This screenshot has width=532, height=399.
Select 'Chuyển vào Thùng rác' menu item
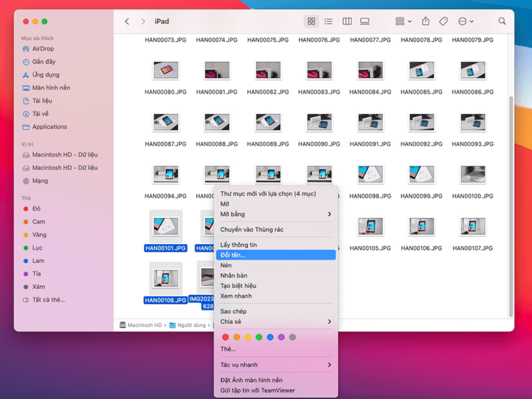[251, 230]
